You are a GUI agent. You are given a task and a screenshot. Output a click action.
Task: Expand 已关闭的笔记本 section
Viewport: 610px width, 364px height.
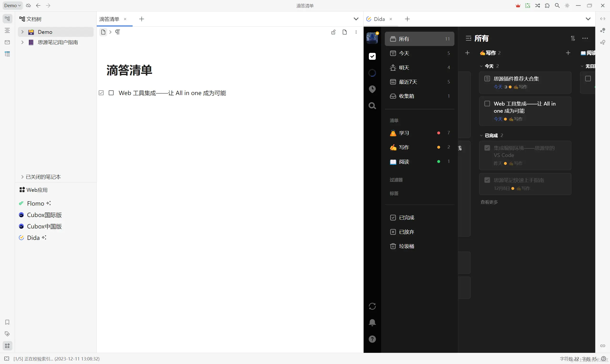tap(22, 177)
